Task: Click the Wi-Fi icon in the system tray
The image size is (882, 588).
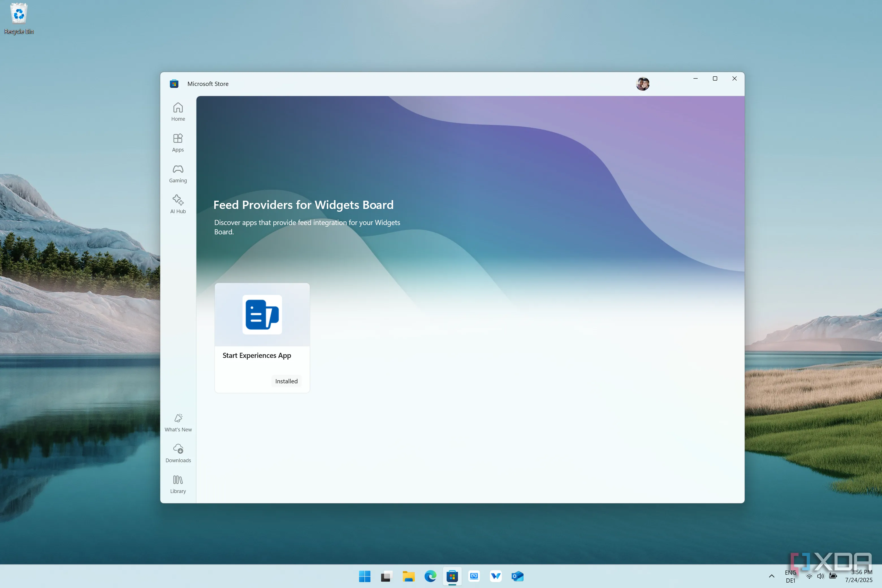Action: click(x=808, y=576)
